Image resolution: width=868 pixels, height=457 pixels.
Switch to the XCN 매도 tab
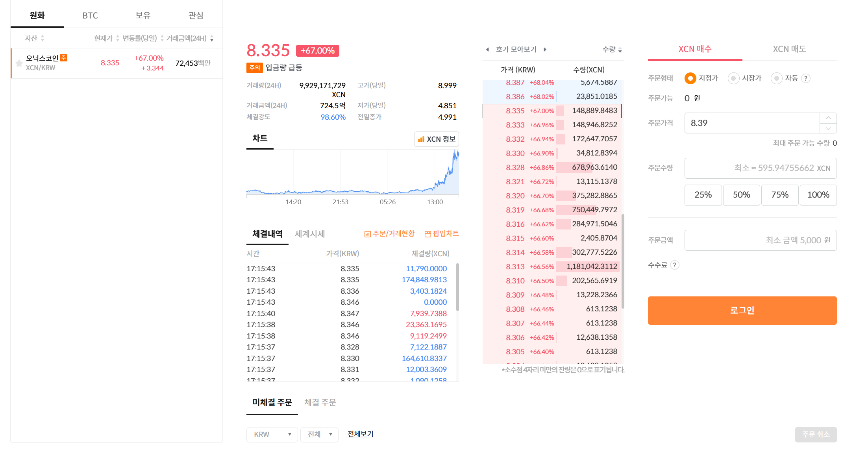[789, 49]
